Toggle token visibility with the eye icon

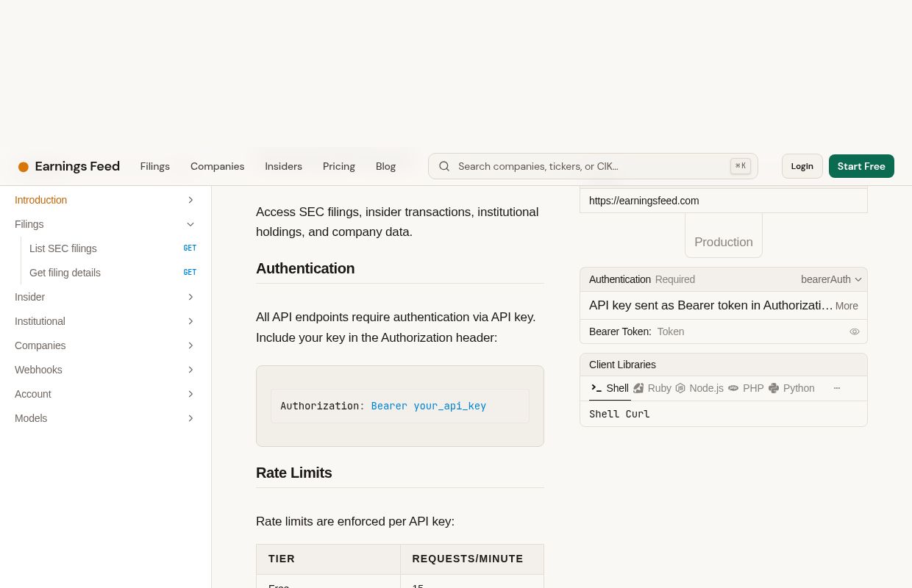pyautogui.click(x=855, y=331)
